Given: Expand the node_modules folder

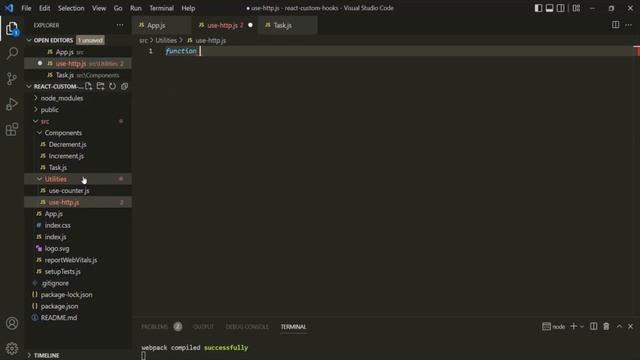Looking at the screenshot, I should pos(62,98).
